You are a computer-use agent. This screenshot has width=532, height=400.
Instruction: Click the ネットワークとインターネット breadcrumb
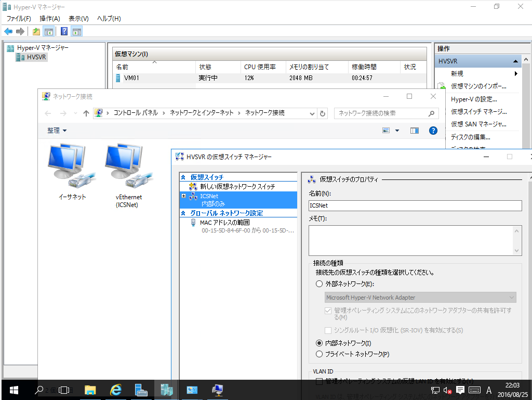202,113
